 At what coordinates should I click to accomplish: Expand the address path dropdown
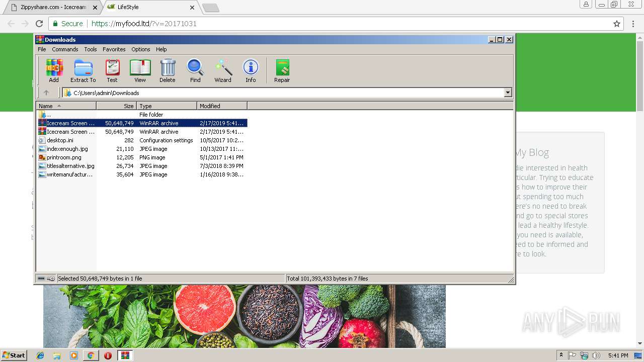tap(508, 93)
